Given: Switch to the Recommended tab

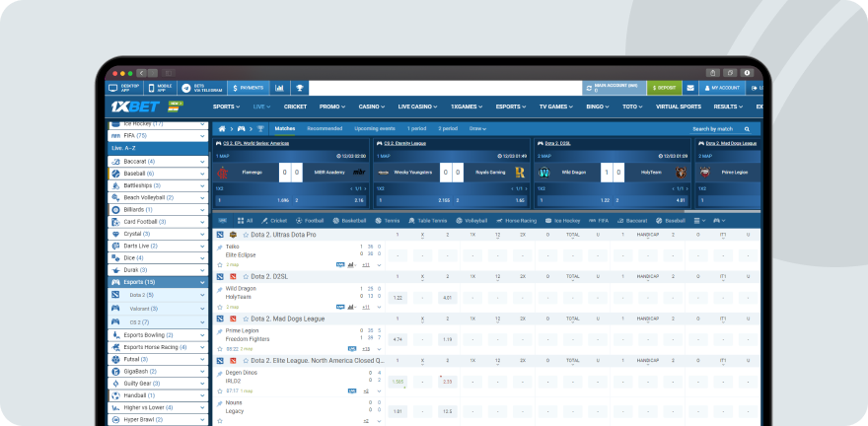Looking at the screenshot, I should (325, 129).
